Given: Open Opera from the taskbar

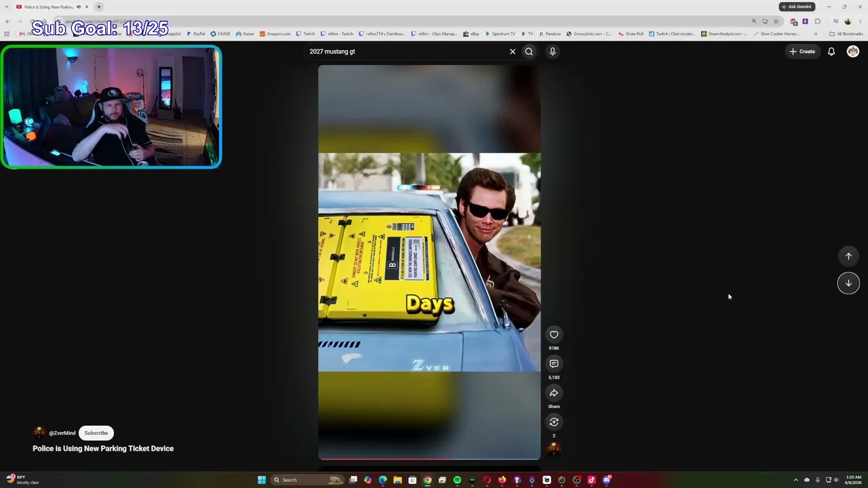Looking at the screenshot, I should pyautogui.click(x=487, y=480).
